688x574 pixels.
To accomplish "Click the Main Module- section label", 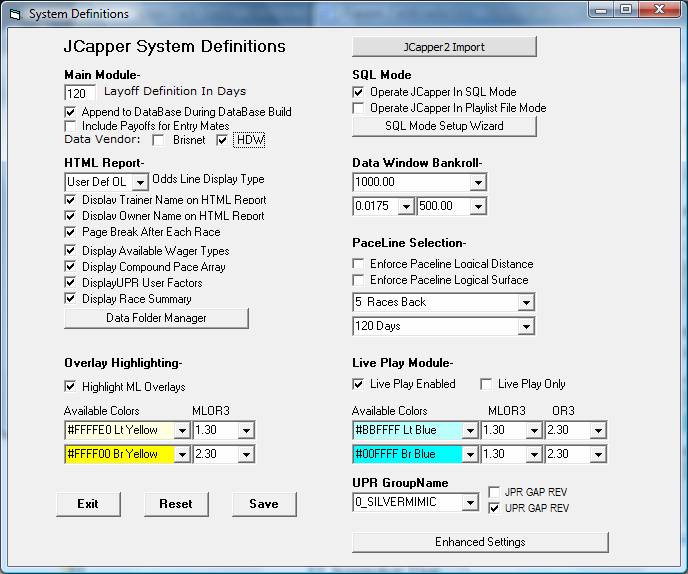I will [102, 75].
